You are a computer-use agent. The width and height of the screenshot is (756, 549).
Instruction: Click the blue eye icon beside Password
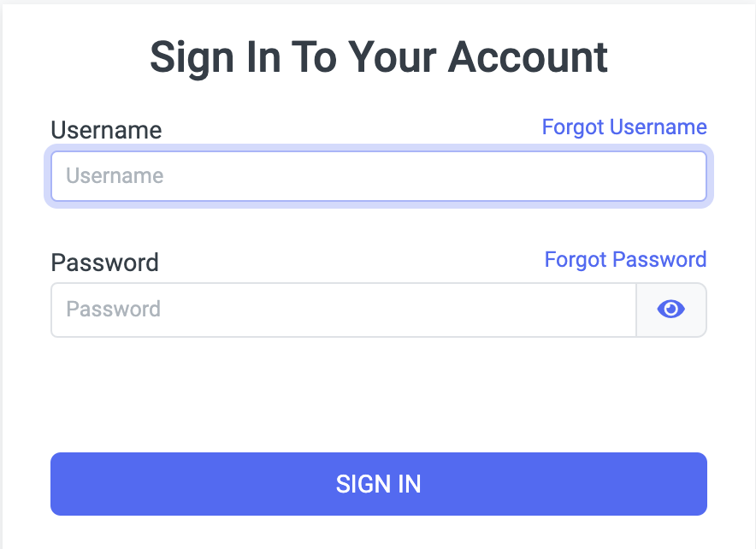[671, 310]
